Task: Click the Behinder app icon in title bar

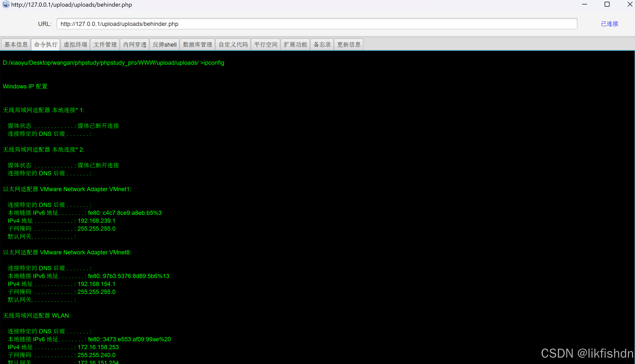Action: [x=6, y=4]
